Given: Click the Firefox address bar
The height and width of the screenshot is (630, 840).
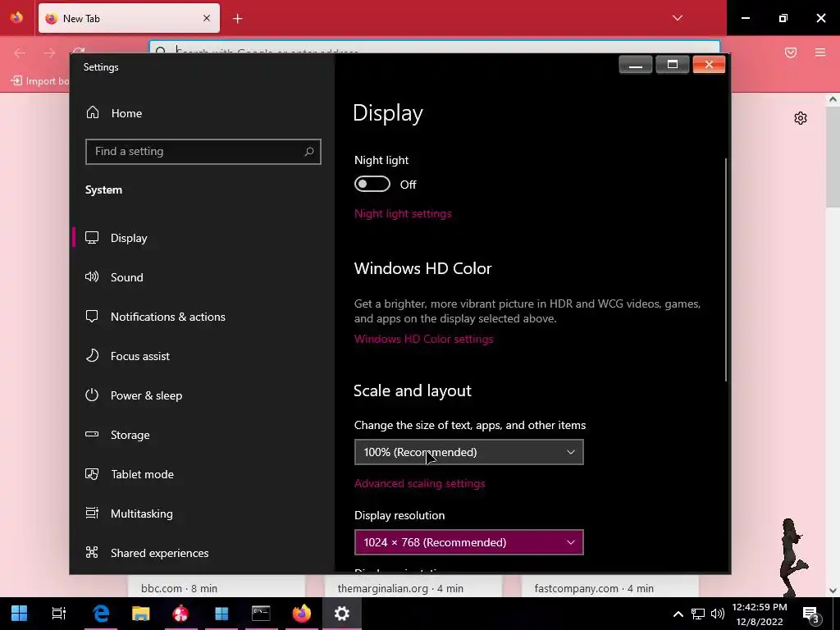Looking at the screenshot, I should (x=435, y=47).
